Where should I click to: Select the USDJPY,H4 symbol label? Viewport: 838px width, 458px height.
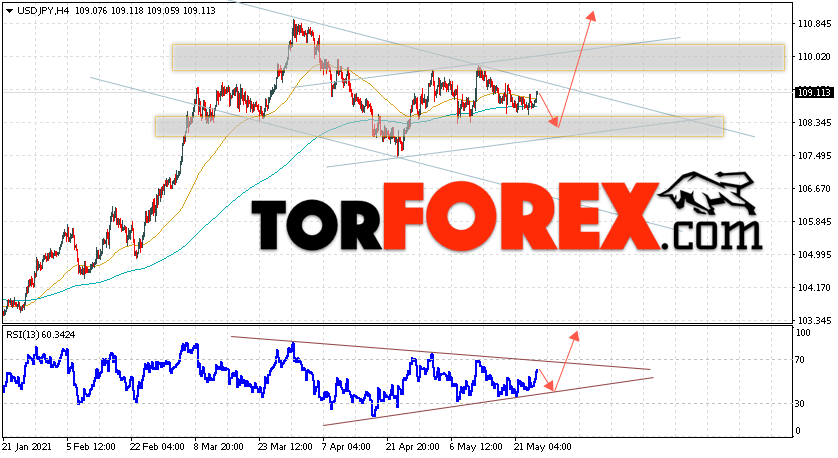[x=43, y=11]
